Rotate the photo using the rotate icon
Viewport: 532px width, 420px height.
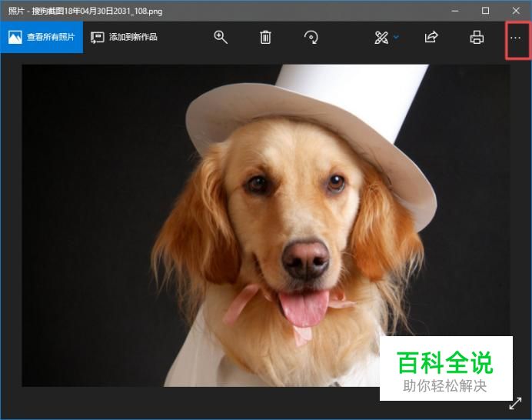click(311, 37)
